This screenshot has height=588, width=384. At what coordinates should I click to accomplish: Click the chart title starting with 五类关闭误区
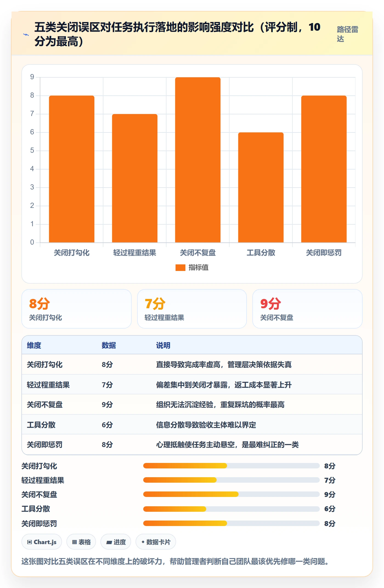[177, 34]
